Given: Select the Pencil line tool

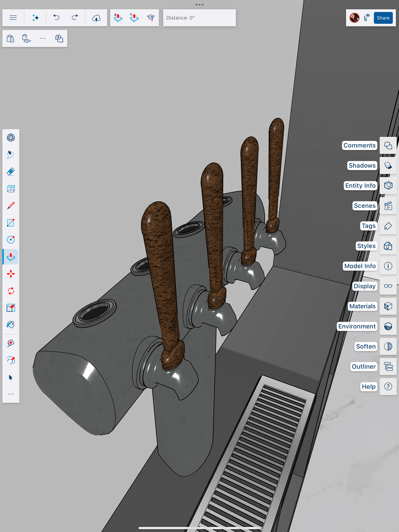Looking at the screenshot, I should pos(11,206).
